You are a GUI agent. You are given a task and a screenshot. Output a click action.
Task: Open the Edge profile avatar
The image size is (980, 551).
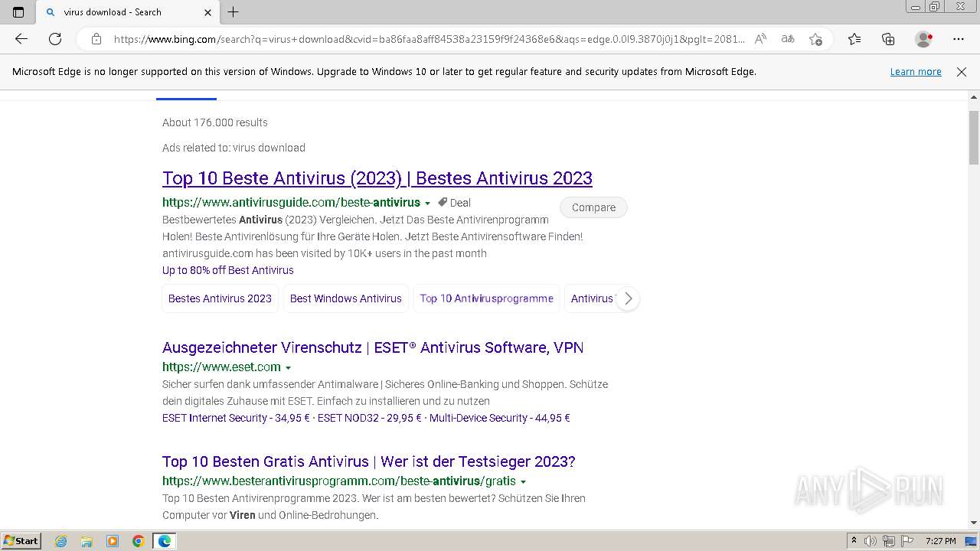[923, 39]
